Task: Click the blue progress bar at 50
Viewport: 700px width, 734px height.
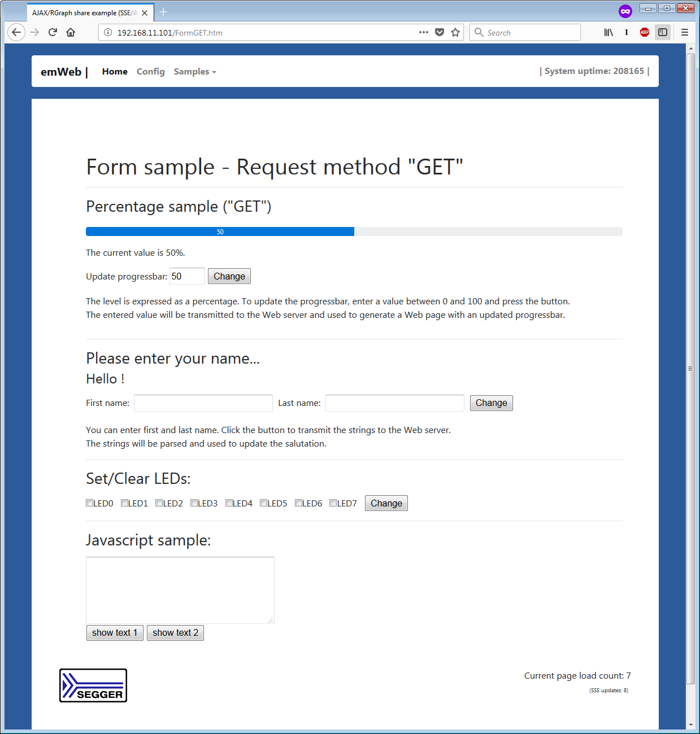Action: coord(220,231)
